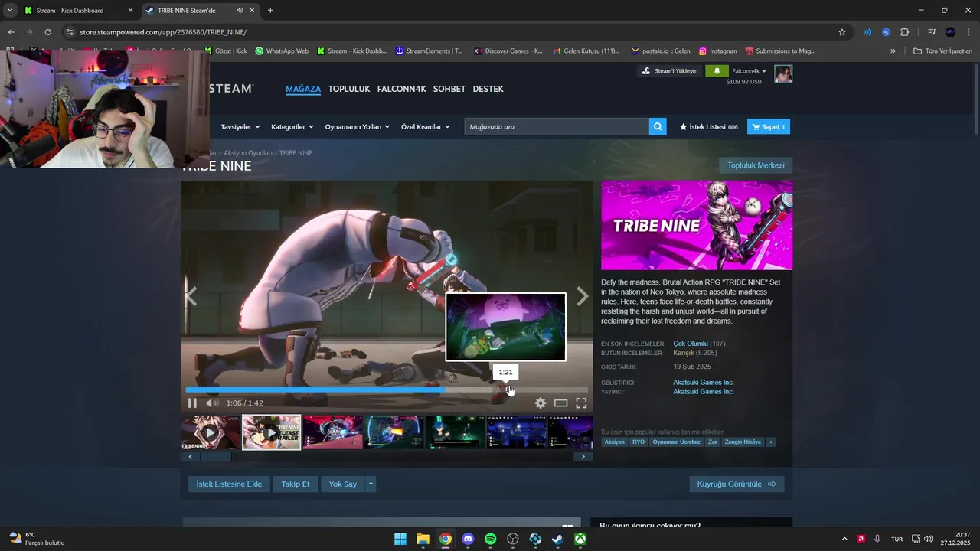The width and height of the screenshot is (980, 551).
Task: Show previous media with left arrow
Action: [x=191, y=296]
